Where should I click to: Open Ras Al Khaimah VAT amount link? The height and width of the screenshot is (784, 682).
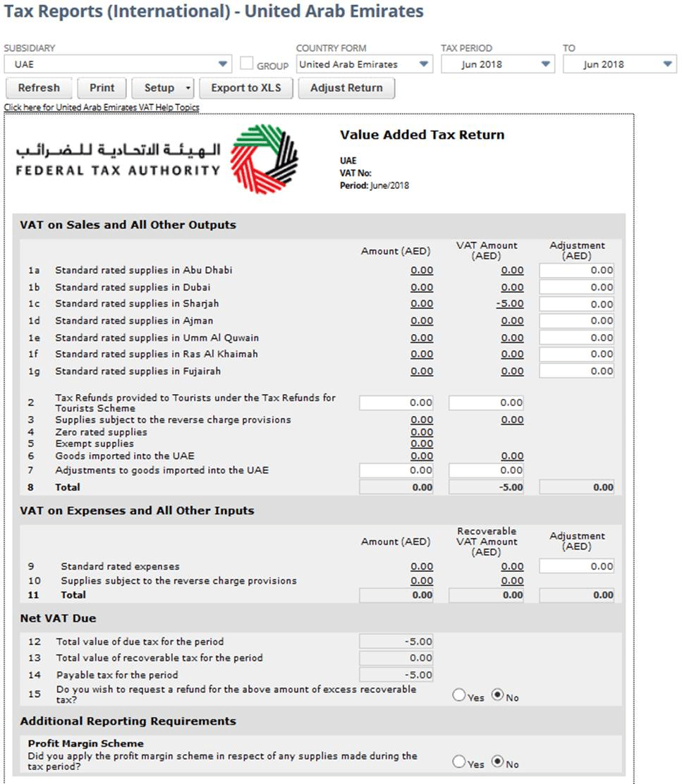point(512,355)
